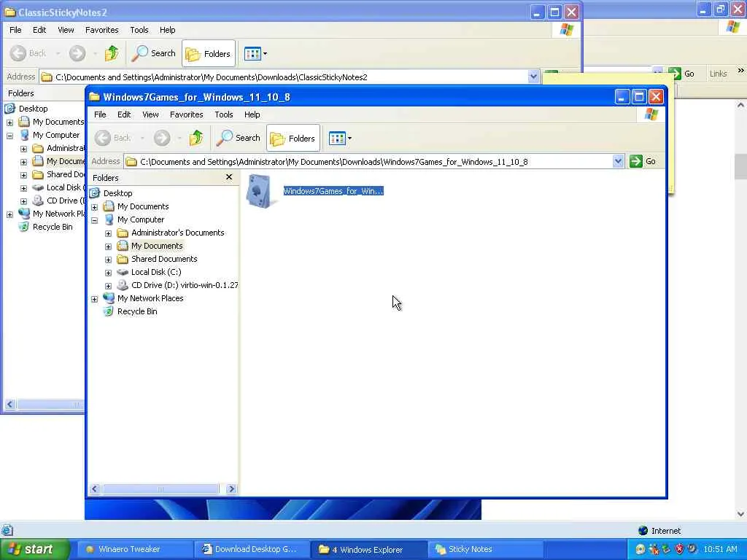Open address bar dropdown in Windows7Games window

[617, 161]
